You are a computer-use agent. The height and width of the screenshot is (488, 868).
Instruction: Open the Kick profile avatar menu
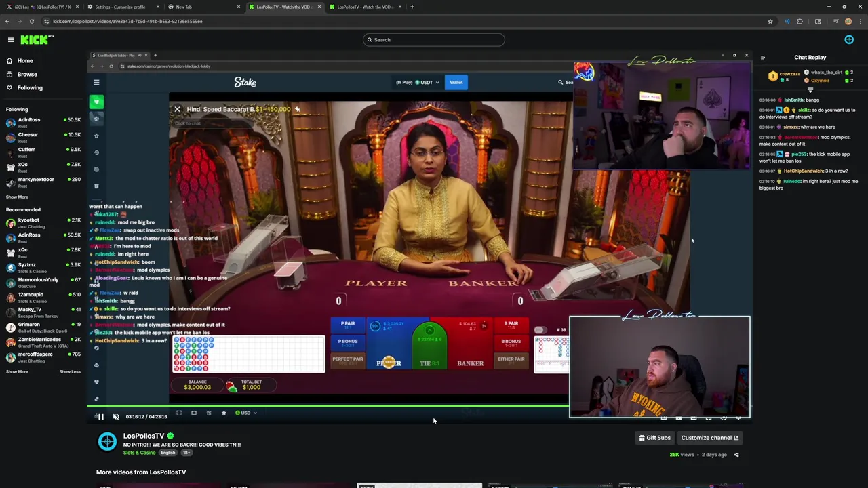click(x=849, y=39)
